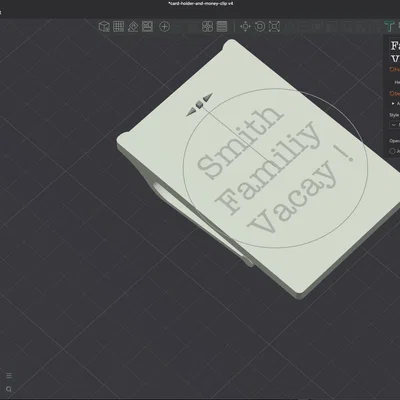400x400 pixels.
Task: Open the Style dropdown in side panel
Action: coord(394,125)
